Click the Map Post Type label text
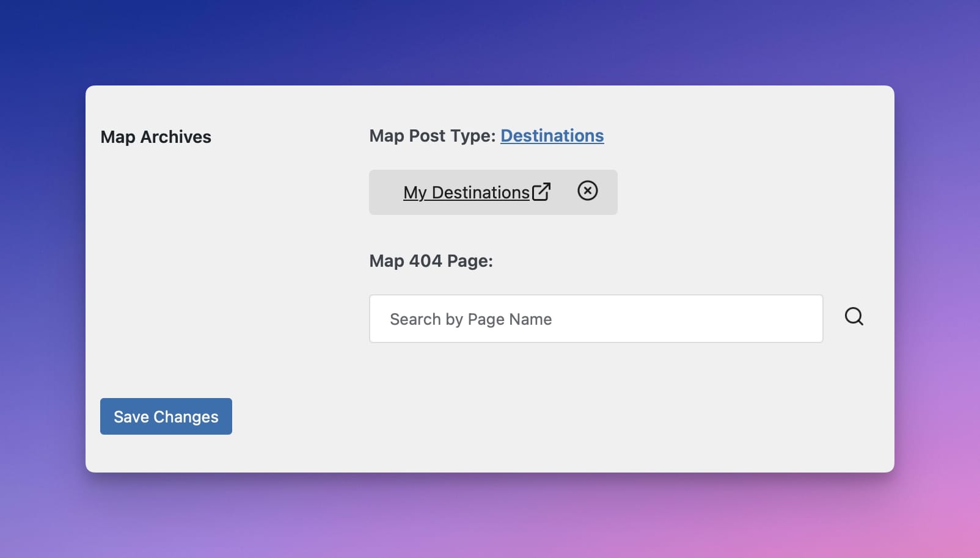 (432, 136)
